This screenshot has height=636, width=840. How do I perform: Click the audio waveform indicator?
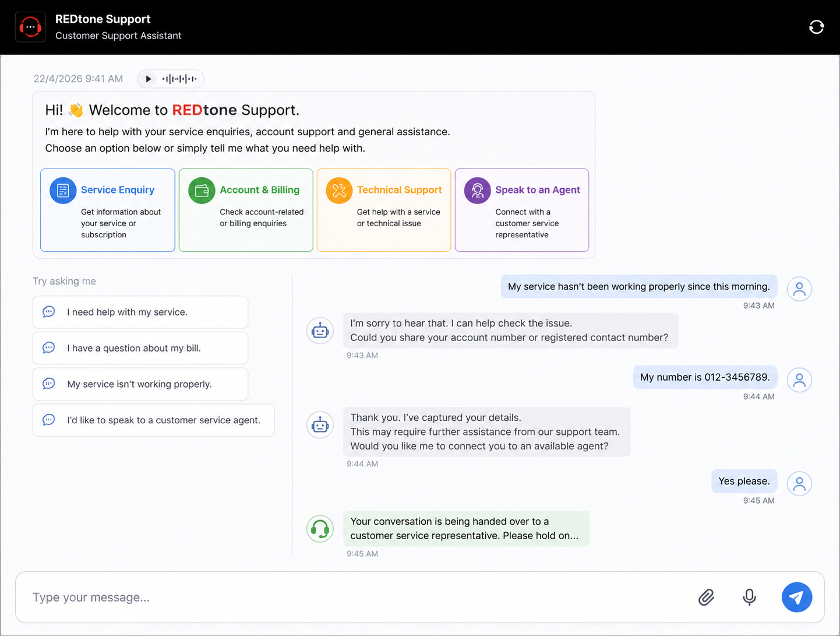click(179, 79)
